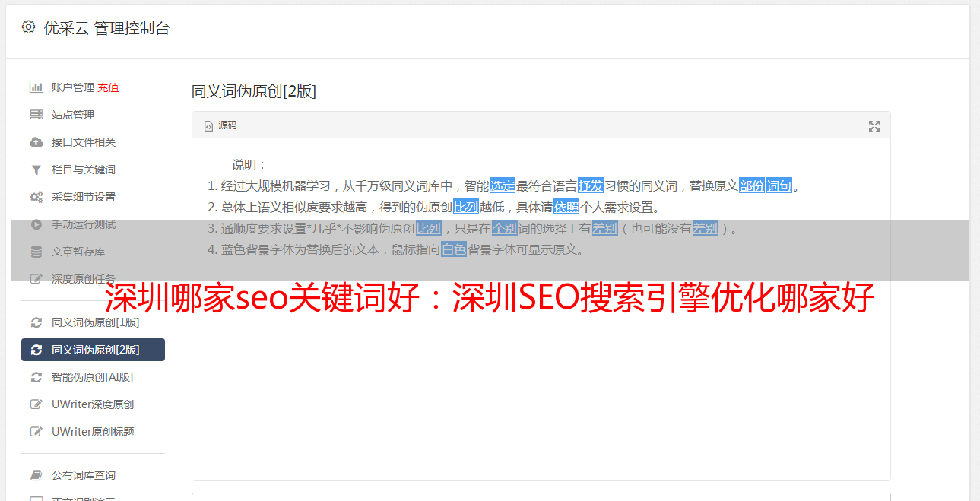Open 账户管理 bar chart icon

36,87
